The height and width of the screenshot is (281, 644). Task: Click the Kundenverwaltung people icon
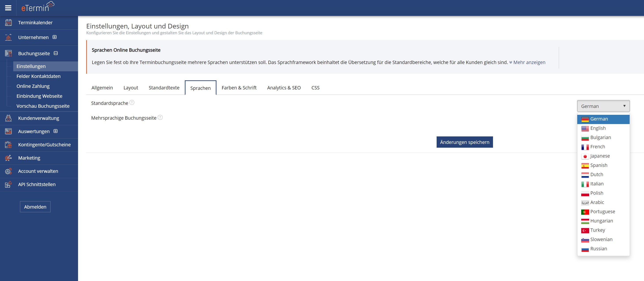8,118
